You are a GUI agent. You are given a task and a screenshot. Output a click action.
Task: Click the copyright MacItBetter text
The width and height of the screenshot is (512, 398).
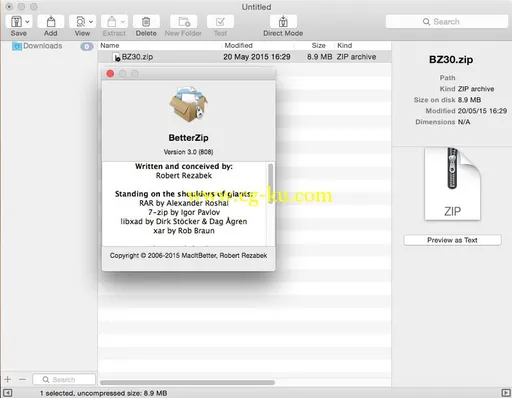pyautogui.click(x=188, y=256)
